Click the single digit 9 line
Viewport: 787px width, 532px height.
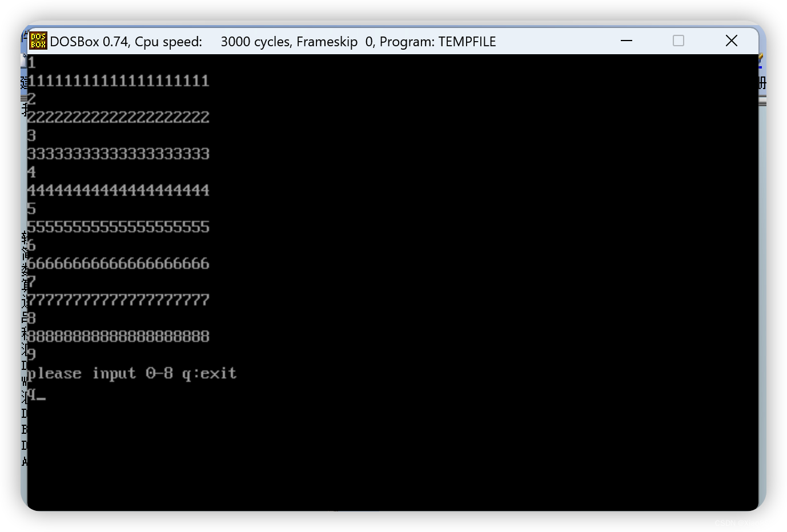(x=31, y=355)
